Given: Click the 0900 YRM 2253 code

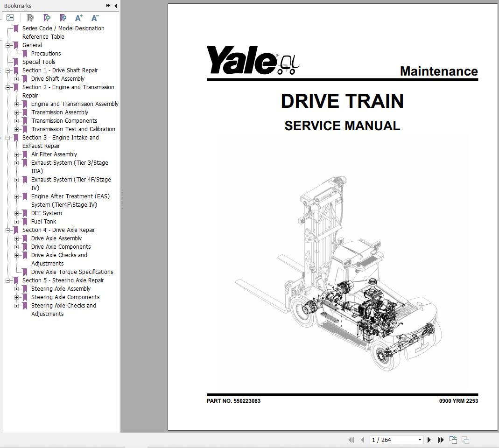Looking at the screenshot, I should click(x=458, y=401).
